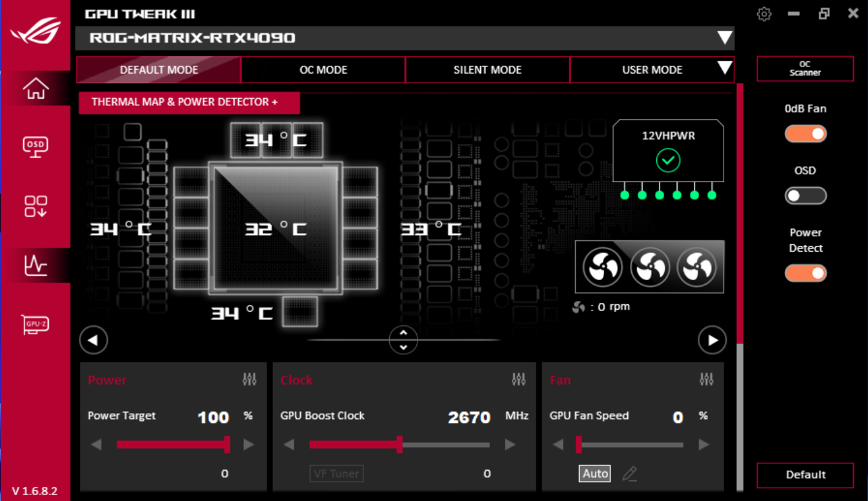Decrease GPU Boost Clock with left arrow
This screenshot has width=868, height=501.
289,445
